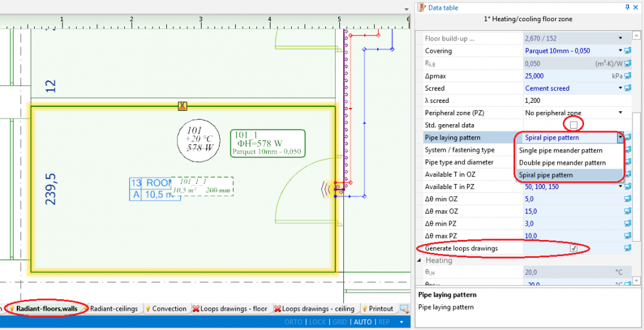Click the Covering row apply-to-all icon
Image resolution: width=644 pixels, height=330 pixels.
coord(628,51)
